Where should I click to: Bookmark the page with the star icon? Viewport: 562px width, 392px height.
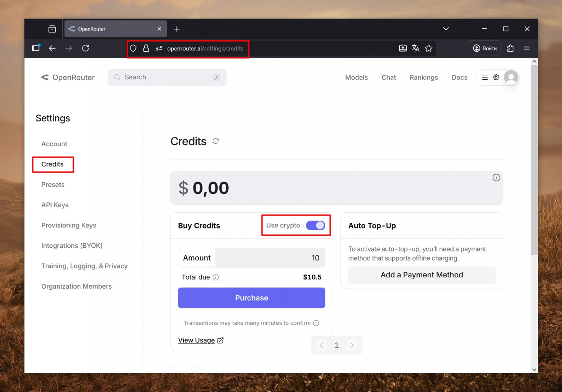(x=429, y=48)
